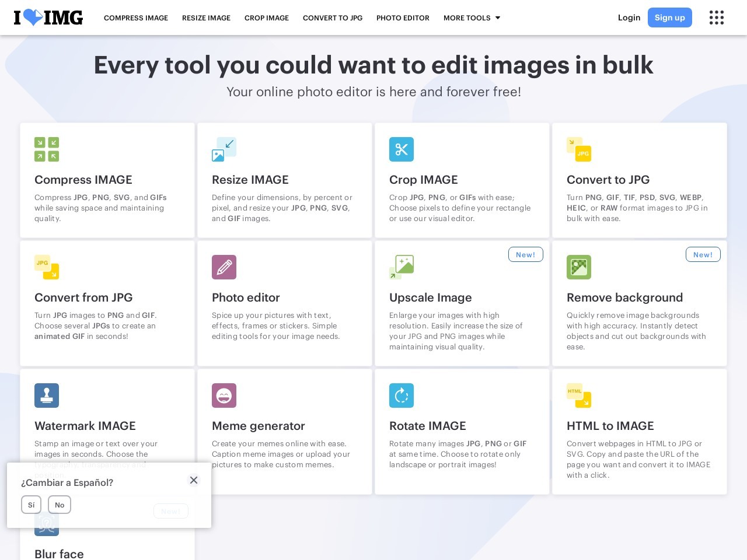Click the Convert to JPG icon
Screen dimensions: 747x560
(579, 149)
